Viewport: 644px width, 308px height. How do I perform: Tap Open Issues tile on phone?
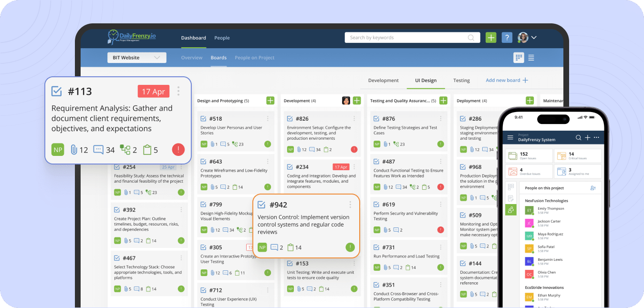coord(529,156)
